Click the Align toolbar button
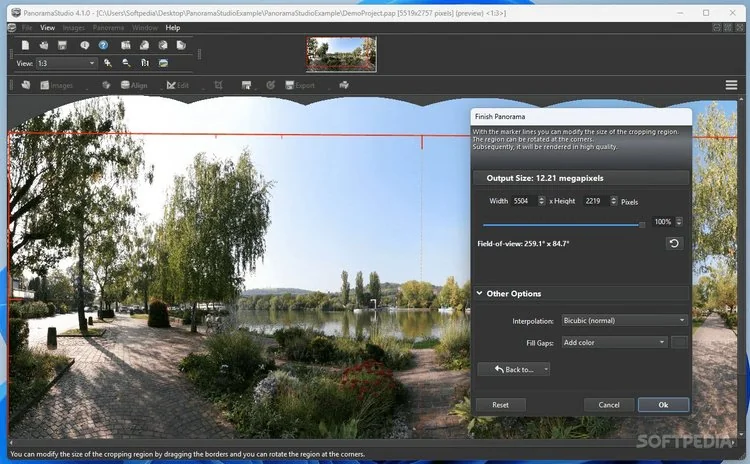750x464 pixels. (x=134, y=85)
